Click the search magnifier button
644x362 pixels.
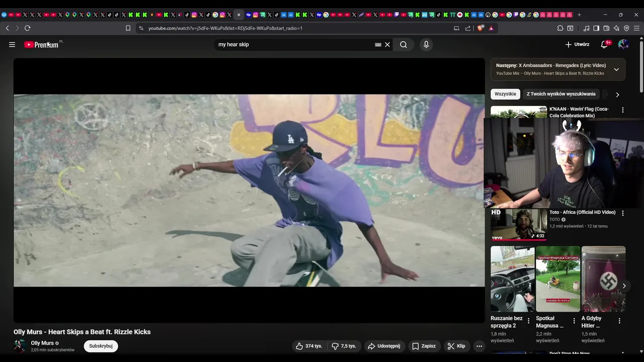click(x=404, y=45)
